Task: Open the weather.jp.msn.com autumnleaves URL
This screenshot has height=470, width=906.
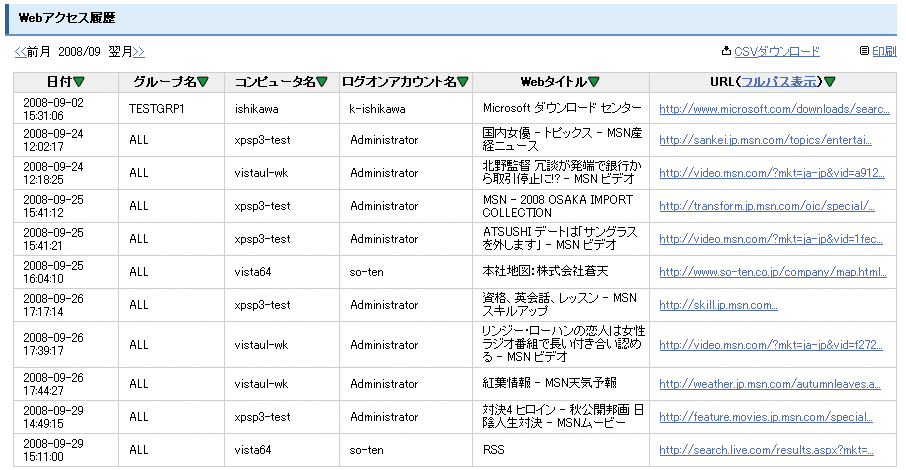Action: coord(770,384)
